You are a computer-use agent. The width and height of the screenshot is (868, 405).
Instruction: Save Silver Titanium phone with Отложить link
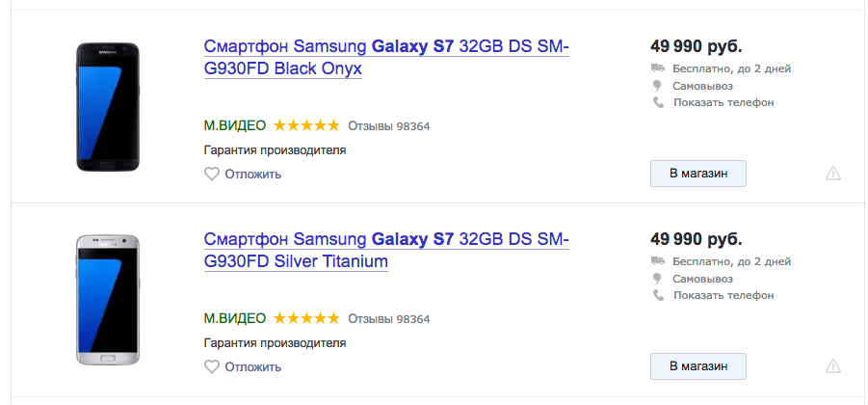pos(253,366)
